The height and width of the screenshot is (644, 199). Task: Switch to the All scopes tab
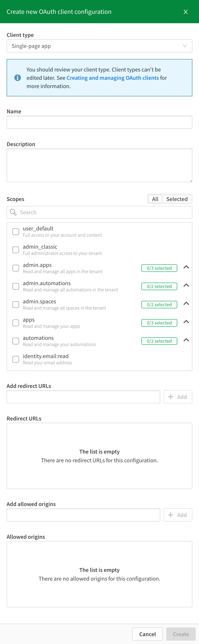(x=155, y=199)
